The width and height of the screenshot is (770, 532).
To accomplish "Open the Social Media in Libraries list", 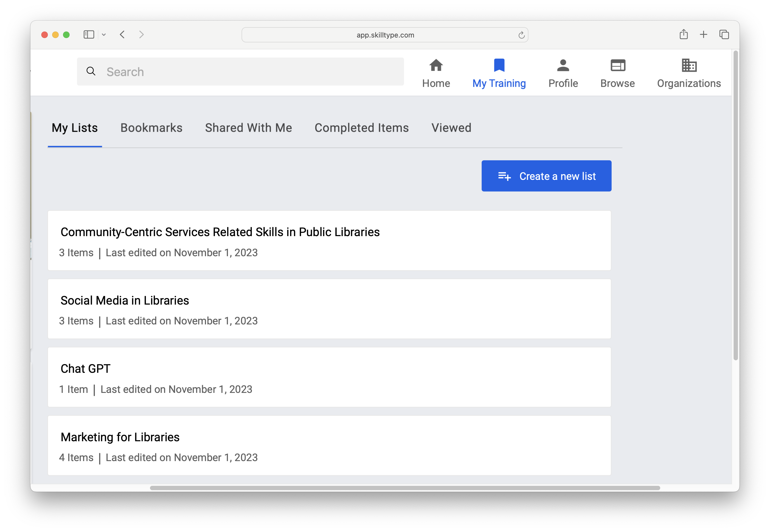I will pos(125,301).
